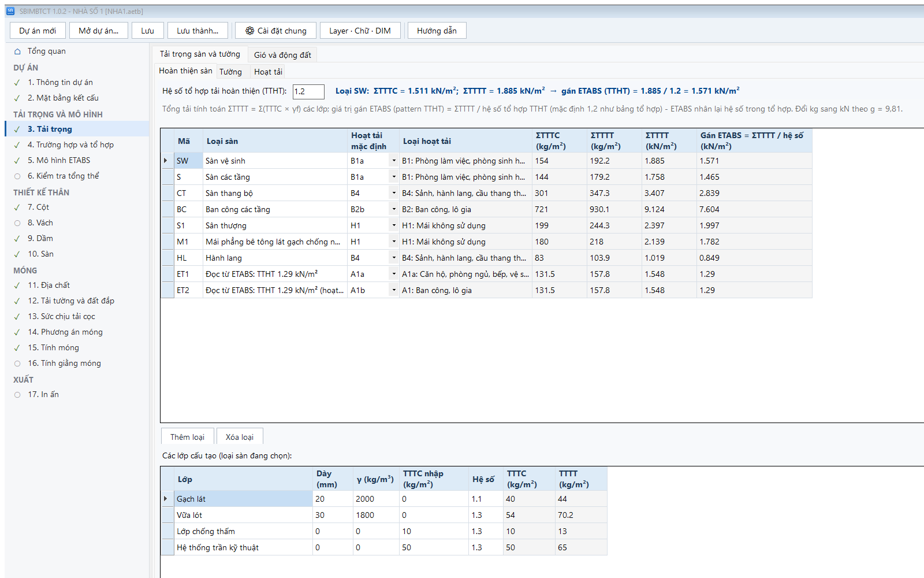Open the Tường sub-tab
This screenshot has height=578, width=924.
(x=231, y=72)
